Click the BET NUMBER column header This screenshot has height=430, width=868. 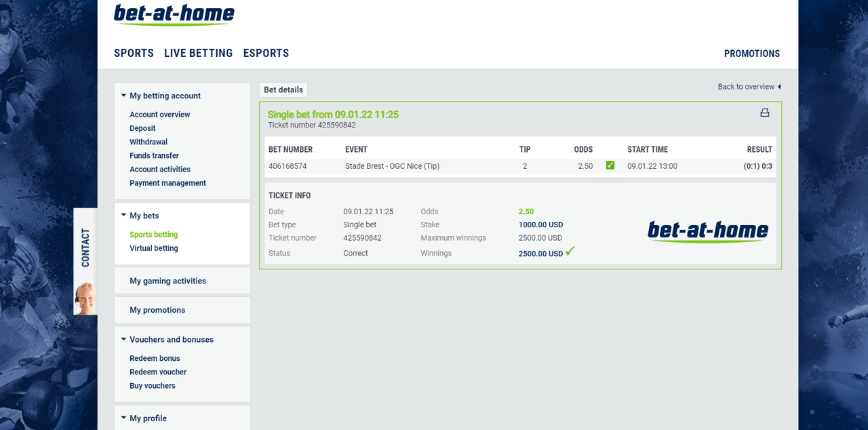pos(290,149)
